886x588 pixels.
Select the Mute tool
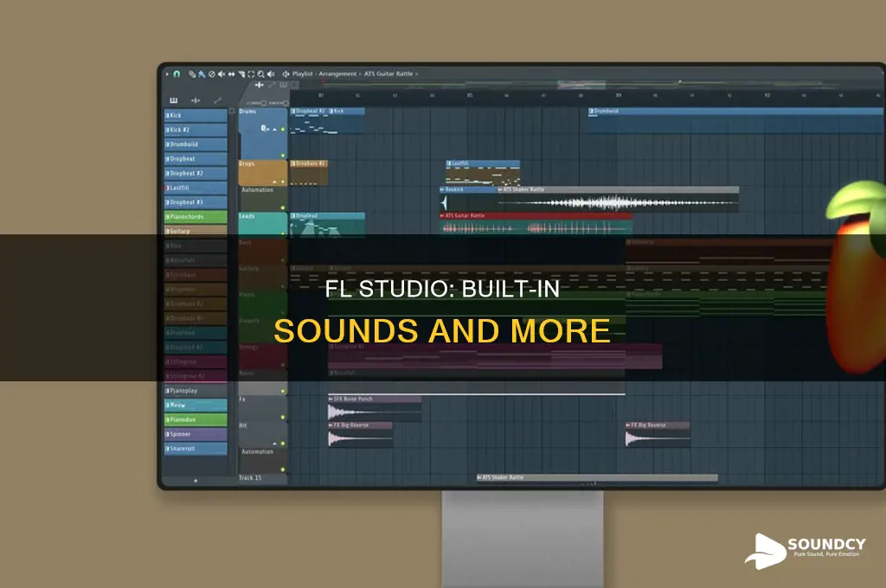(x=221, y=74)
